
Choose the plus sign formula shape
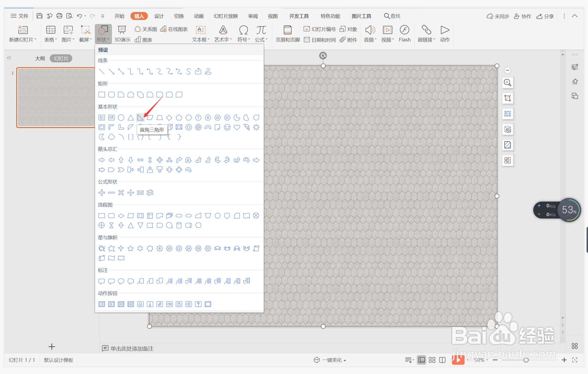(x=102, y=193)
